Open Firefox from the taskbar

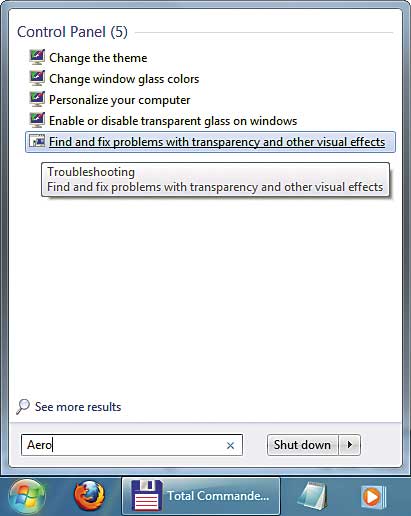click(89, 496)
